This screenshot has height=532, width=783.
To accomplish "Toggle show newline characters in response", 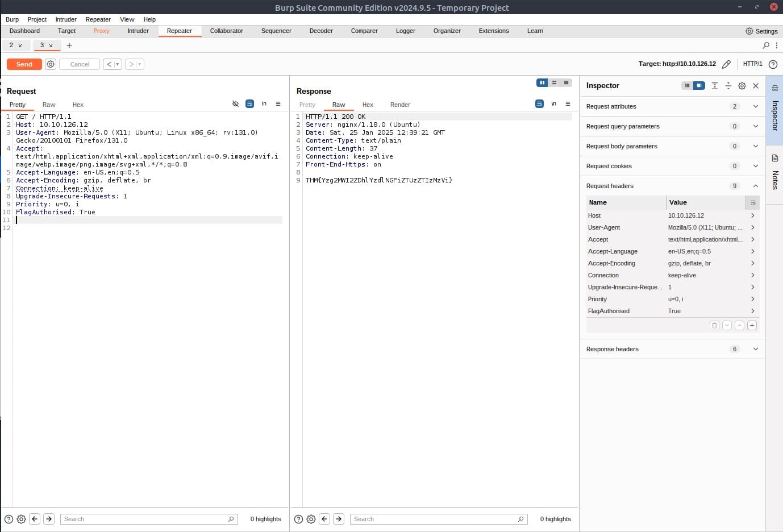I will (x=553, y=104).
